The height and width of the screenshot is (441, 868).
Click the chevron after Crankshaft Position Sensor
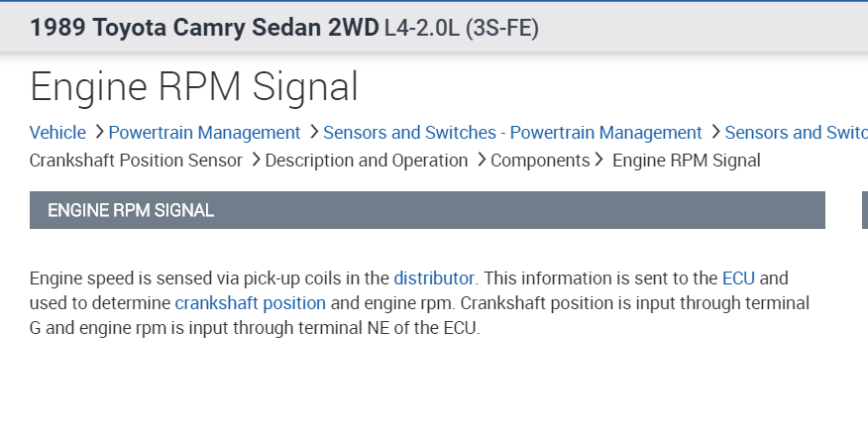[x=255, y=161]
